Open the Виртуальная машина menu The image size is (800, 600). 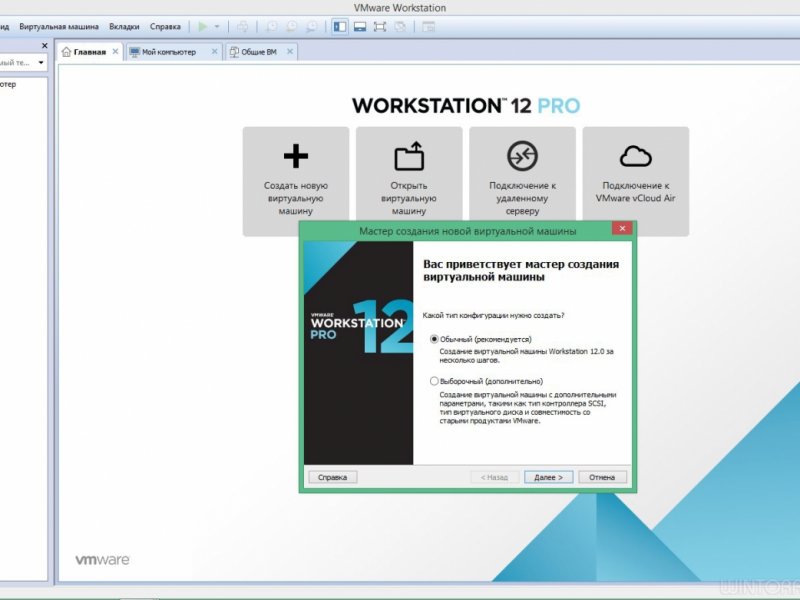pyautogui.click(x=59, y=27)
